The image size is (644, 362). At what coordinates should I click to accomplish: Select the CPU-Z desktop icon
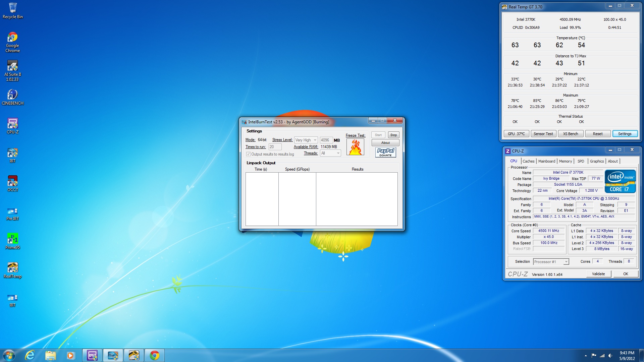click(x=13, y=126)
